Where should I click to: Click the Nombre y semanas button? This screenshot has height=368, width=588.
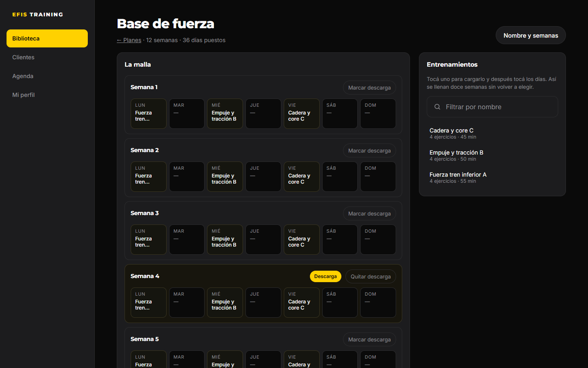tap(530, 36)
